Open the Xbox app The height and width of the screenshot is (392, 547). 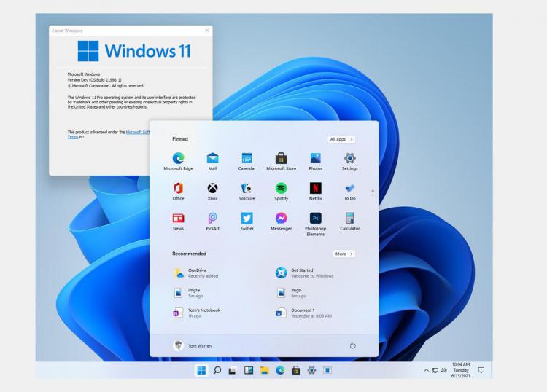pos(212,192)
